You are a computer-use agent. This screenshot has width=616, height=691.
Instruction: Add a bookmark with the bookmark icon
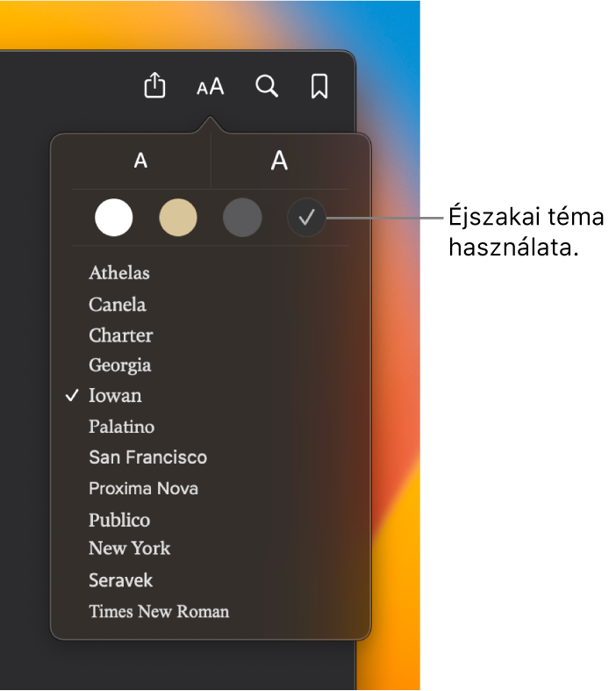[x=319, y=86]
